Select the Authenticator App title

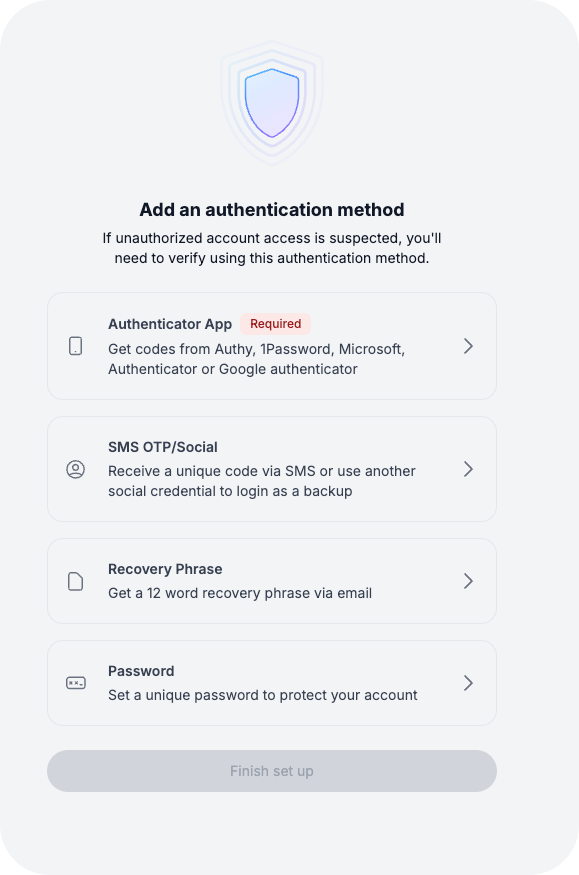click(x=170, y=324)
